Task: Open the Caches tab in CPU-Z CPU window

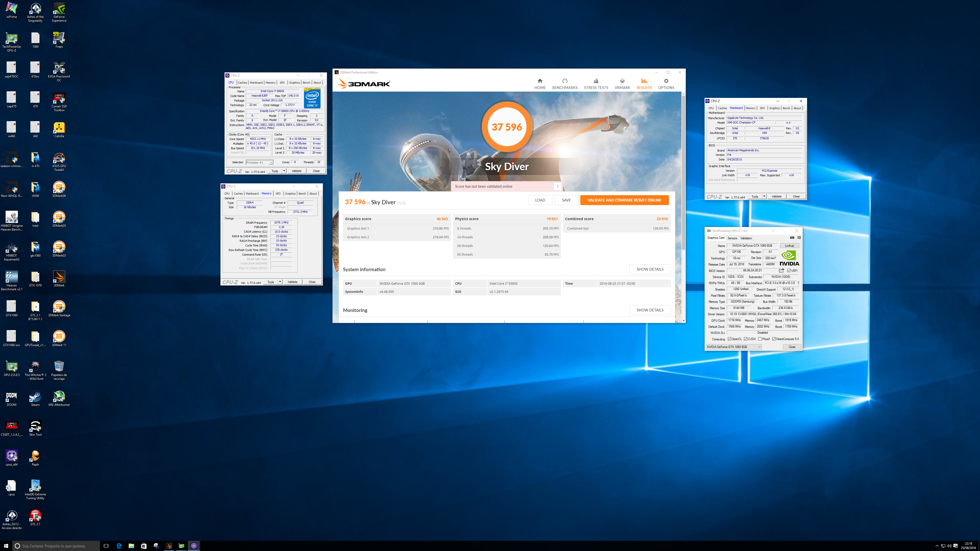Action: [x=242, y=82]
